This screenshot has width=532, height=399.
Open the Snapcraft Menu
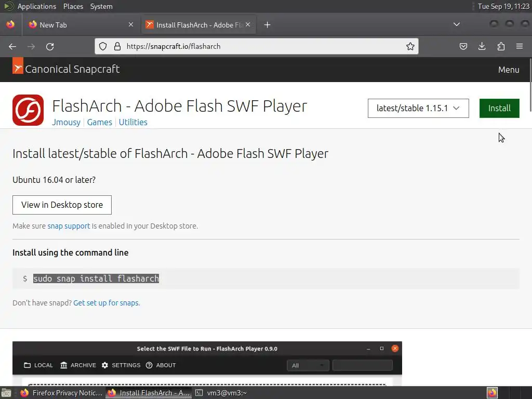[509, 70]
